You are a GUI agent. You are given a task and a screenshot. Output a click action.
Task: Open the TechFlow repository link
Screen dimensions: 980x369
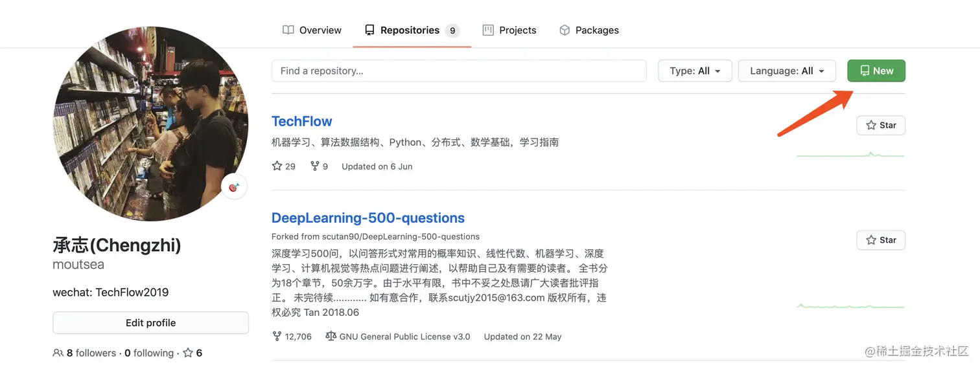(301, 121)
